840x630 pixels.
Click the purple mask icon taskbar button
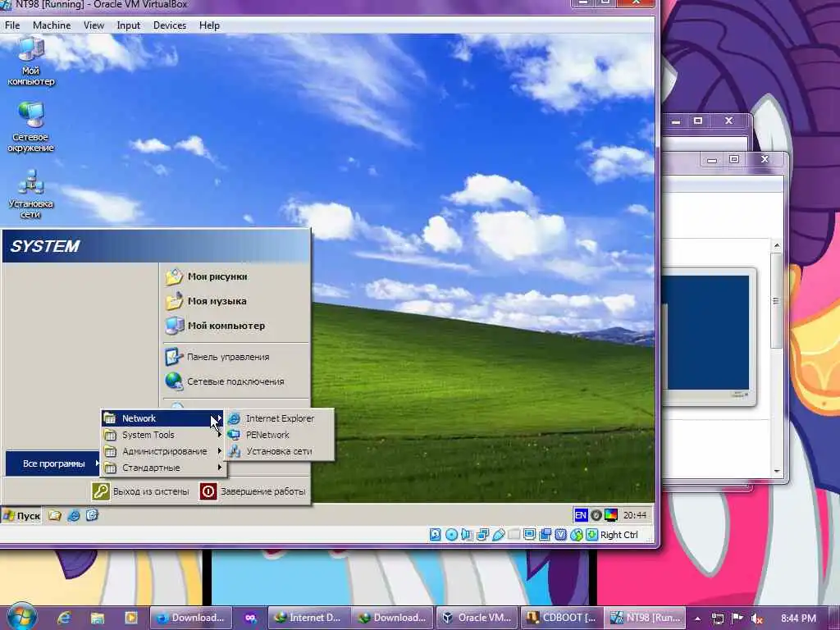click(x=250, y=618)
